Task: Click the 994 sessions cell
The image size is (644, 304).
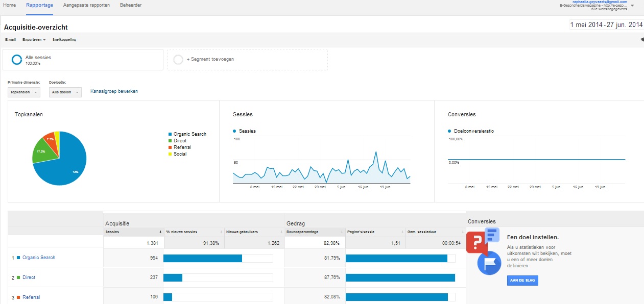Action: (x=153, y=258)
